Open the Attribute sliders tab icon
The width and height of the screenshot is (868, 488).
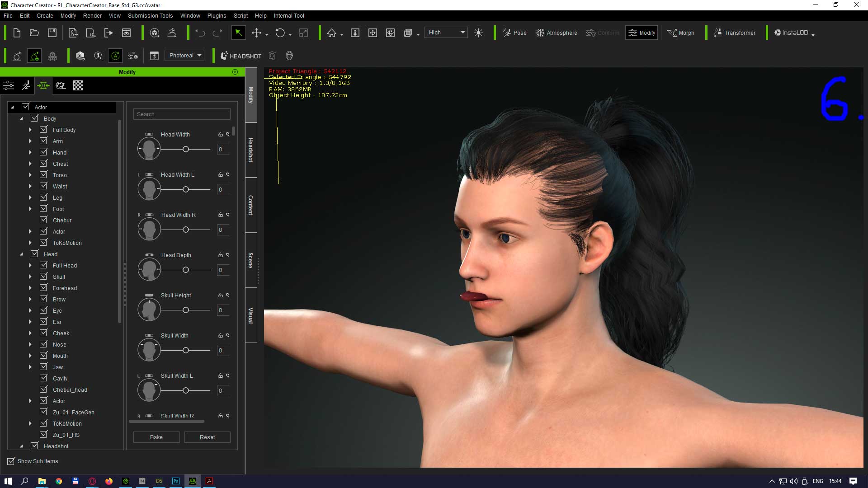point(9,85)
